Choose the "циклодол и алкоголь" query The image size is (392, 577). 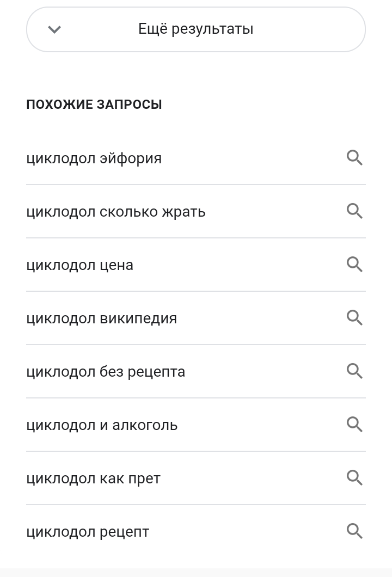102,425
